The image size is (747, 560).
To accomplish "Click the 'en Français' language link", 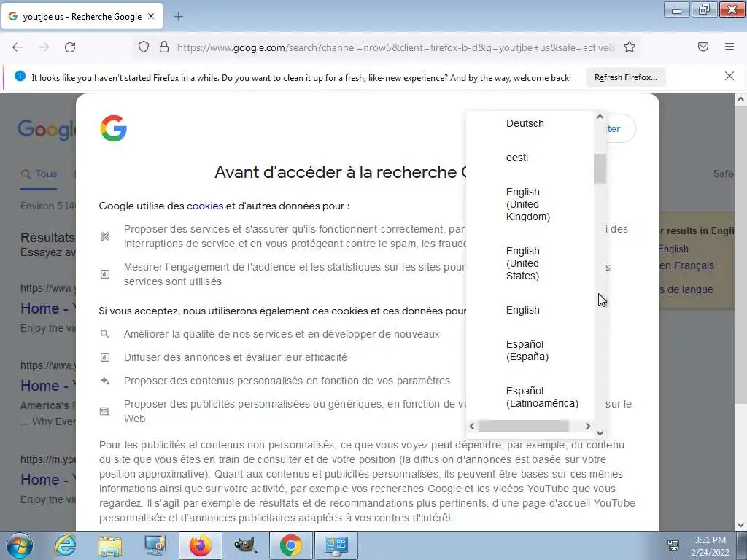I will coord(686,265).
